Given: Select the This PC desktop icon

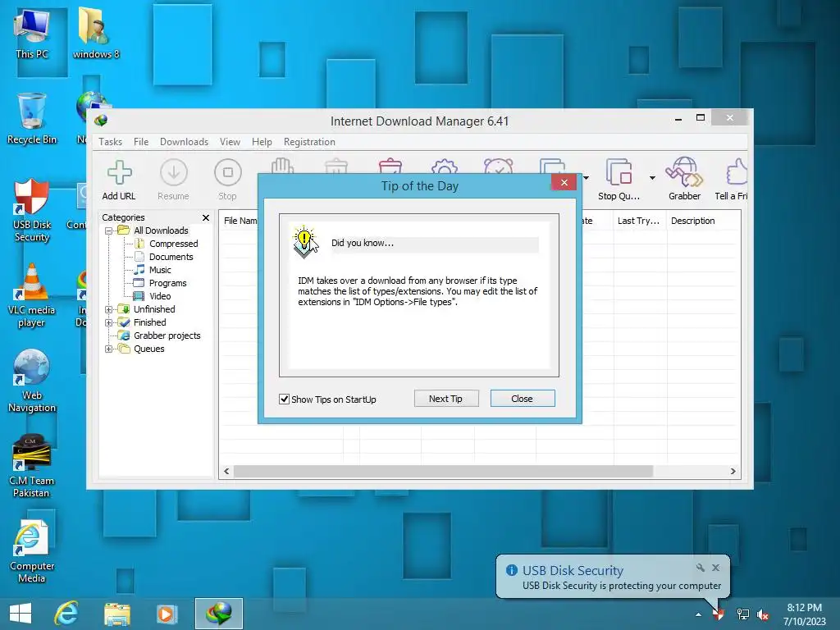Looking at the screenshot, I should tap(32, 34).
